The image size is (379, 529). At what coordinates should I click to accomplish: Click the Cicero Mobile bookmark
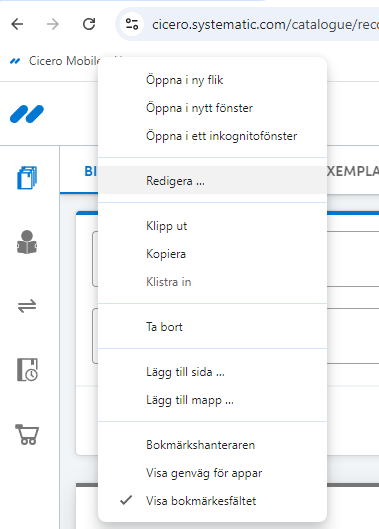(55, 61)
